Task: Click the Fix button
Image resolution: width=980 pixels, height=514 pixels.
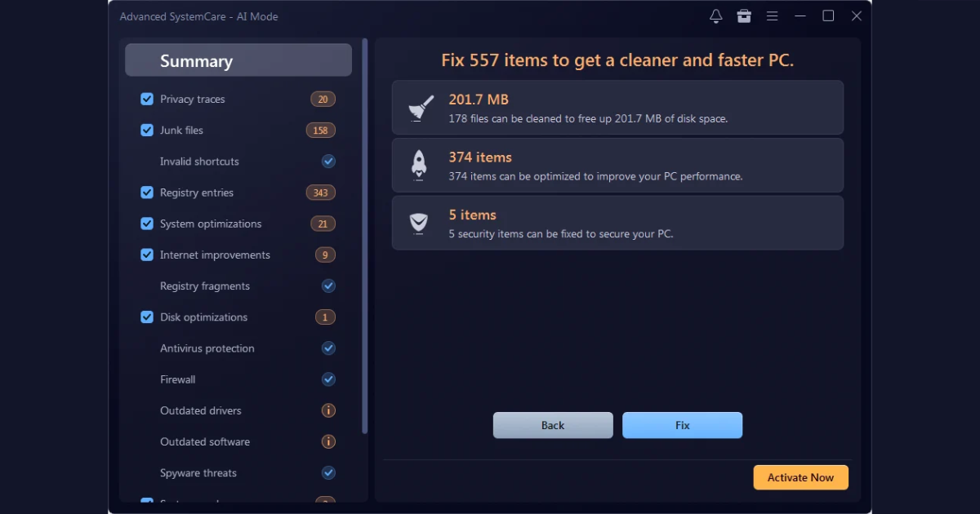Action: (682, 425)
